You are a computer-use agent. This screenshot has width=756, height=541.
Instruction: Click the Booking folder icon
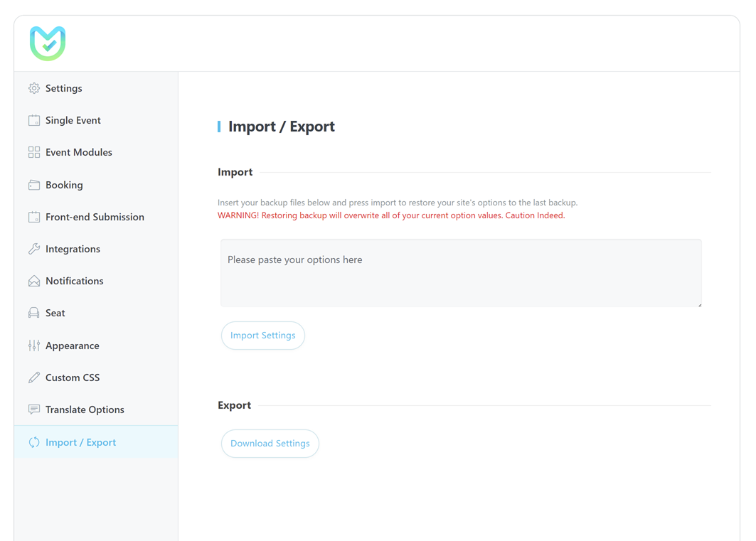(x=34, y=185)
